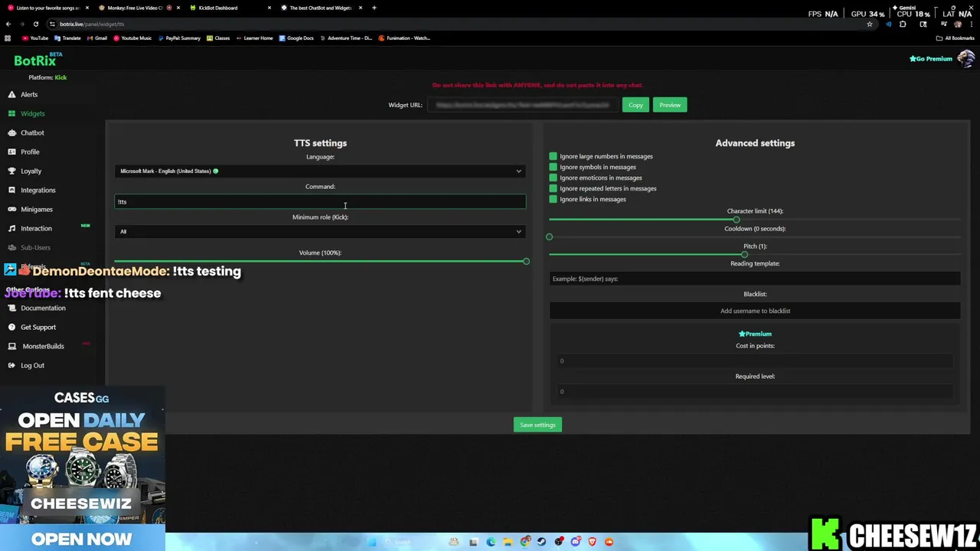Click the Minigames gamepad icon
The image size is (980, 551).
pos(11,210)
